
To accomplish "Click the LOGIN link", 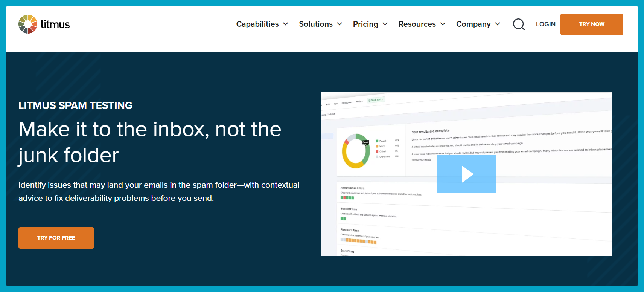I will (545, 24).
